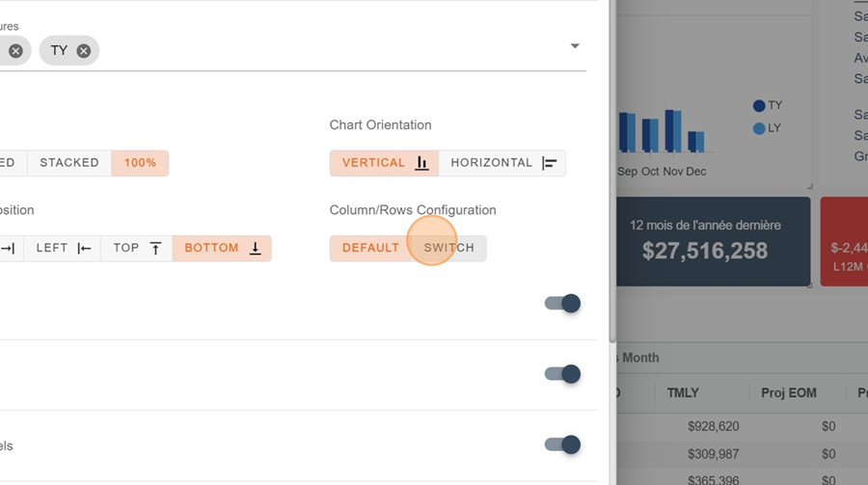
Task: Click the TMLY column header
Action: click(683, 392)
